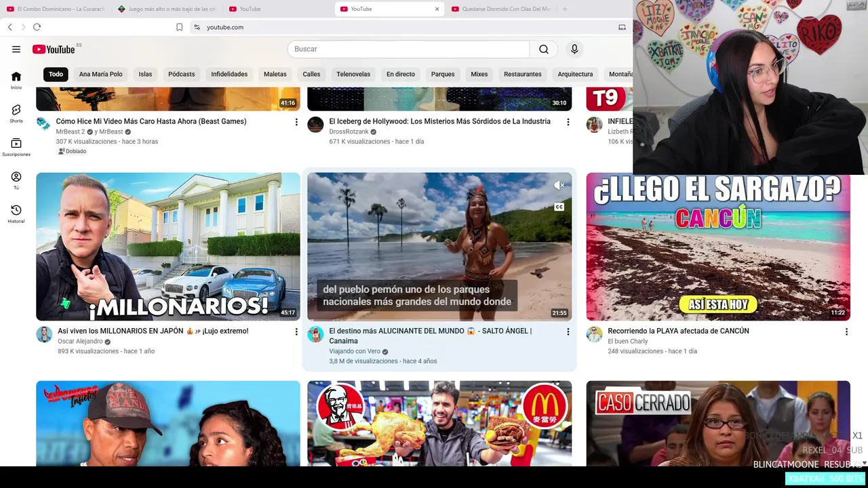The height and width of the screenshot is (488, 868).
Task: Select Parques filter chip
Action: coord(443,74)
